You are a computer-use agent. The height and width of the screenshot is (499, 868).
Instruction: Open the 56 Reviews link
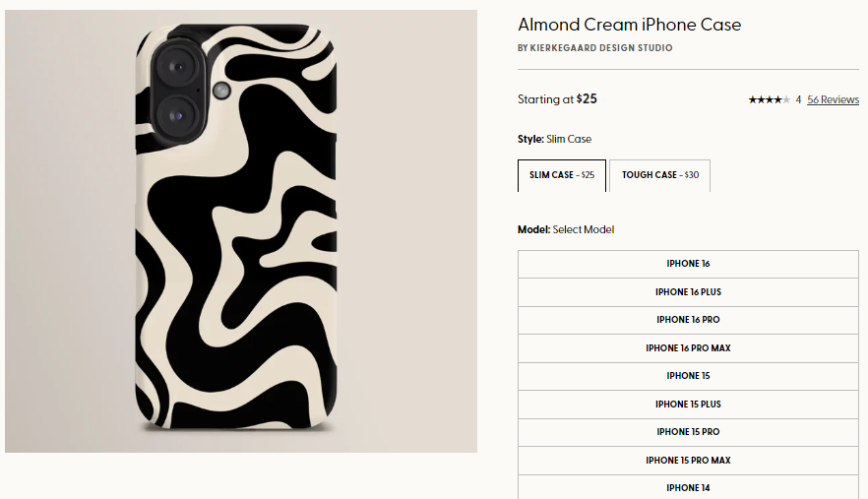833,99
